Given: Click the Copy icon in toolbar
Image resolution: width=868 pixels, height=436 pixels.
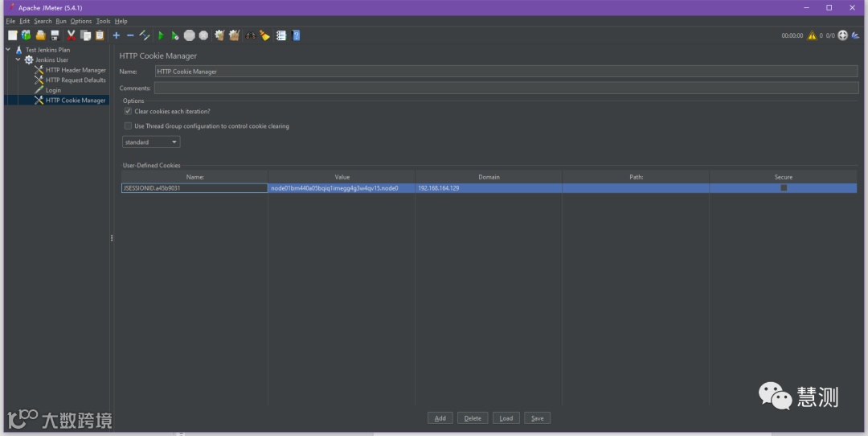Looking at the screenshot, I should [85, 35].
